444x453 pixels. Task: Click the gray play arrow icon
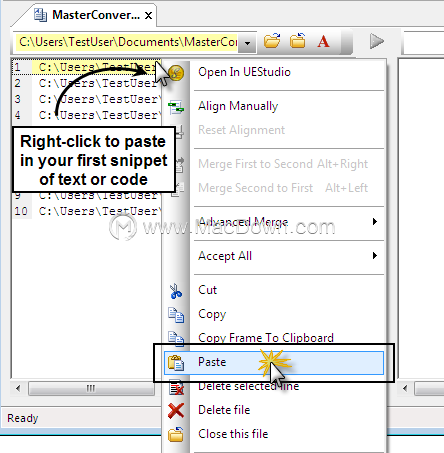pyautogui.click(x=377, y=41)
